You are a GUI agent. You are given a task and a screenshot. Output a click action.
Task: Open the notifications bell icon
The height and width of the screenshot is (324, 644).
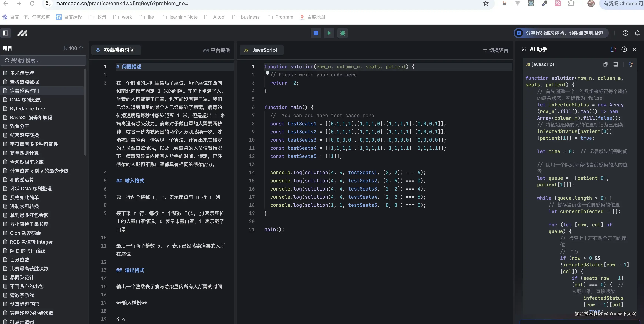[637, 33]
